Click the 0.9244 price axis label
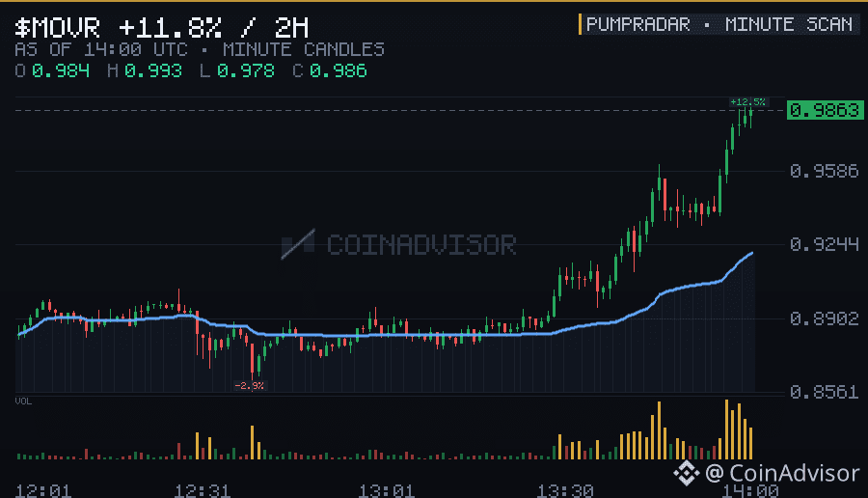The height and width of the screenshot is (498, 868). pos(825,244)
